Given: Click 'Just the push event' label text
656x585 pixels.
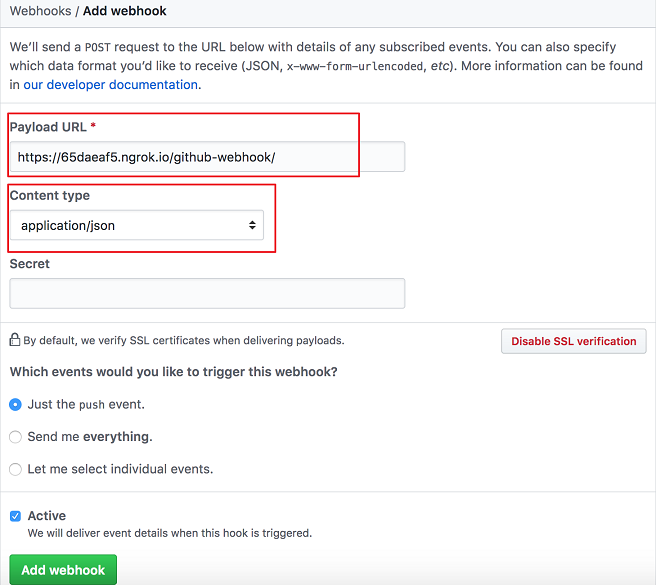Looking at the screenshot, I should pos(86,404).
